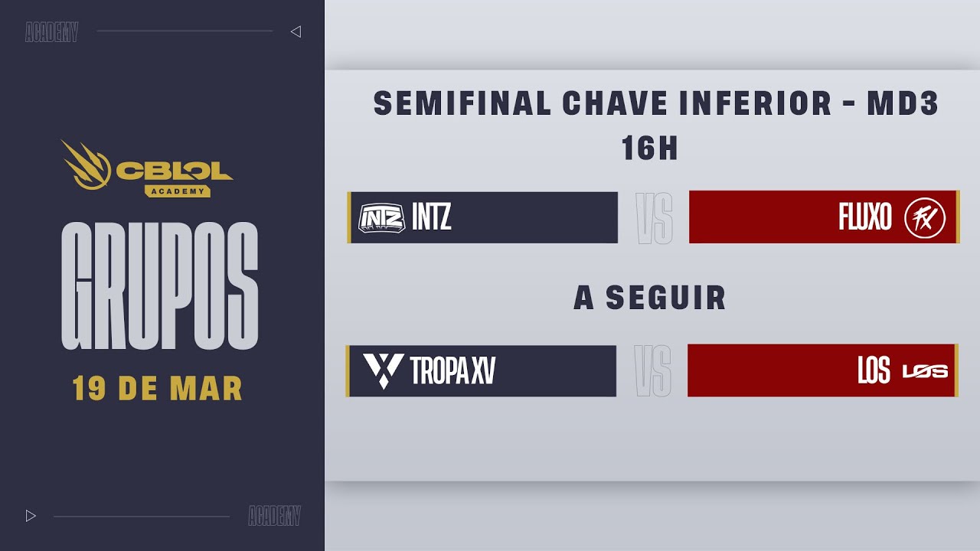This screenshot has height=551, width=980.
Task: Click the VS emblem between Tropa XV and LOS
Action: click(652, 370)
